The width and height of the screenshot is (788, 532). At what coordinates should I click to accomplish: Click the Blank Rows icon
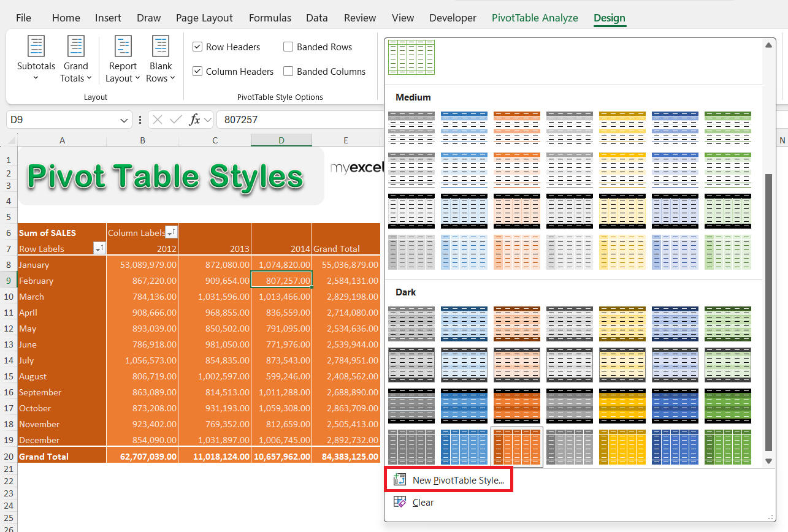point(161,47)
